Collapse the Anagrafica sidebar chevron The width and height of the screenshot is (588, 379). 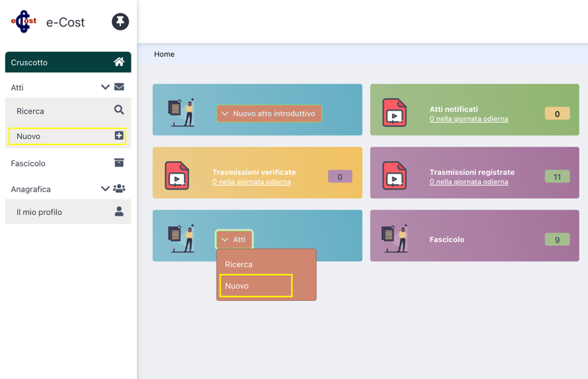pos(105,189)
